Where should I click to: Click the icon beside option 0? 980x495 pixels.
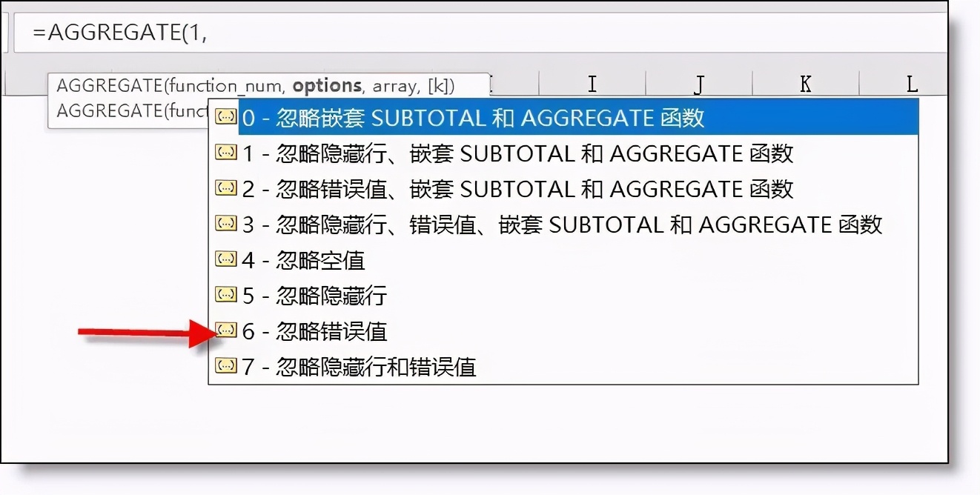(x=225, y=117)
